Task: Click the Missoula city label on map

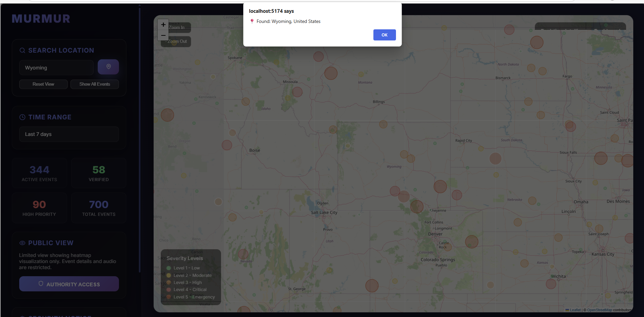Action: pos(290,82)
